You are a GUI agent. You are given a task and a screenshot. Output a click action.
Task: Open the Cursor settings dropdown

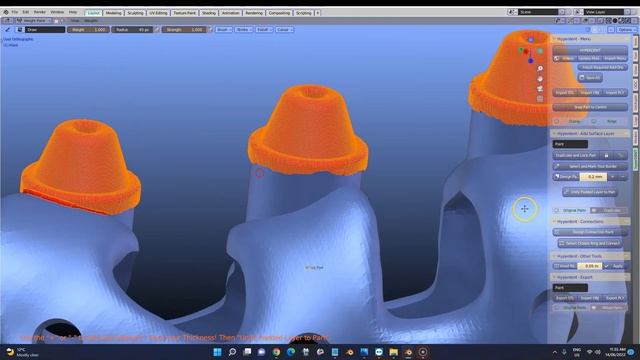284,30
